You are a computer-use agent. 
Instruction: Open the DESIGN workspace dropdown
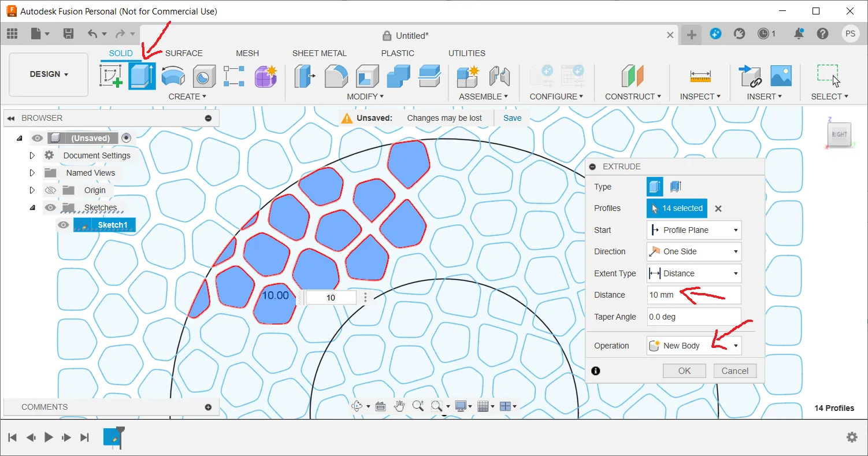(49, 75)
